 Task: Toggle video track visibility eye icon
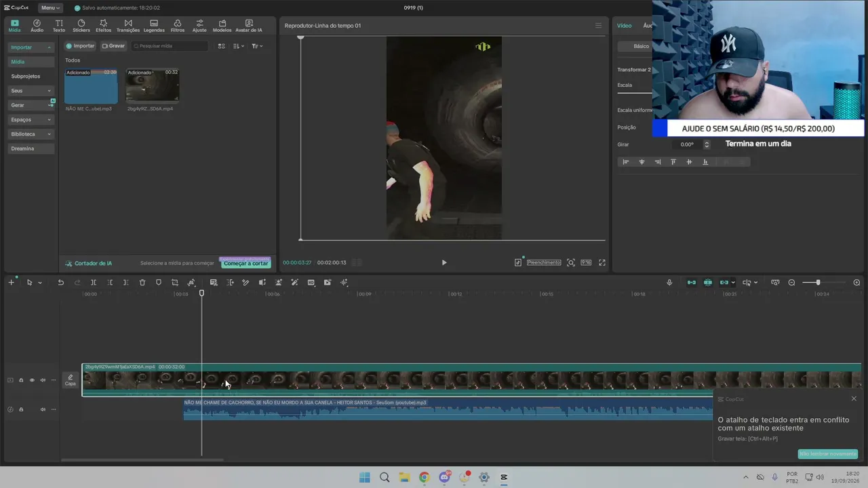32,380
